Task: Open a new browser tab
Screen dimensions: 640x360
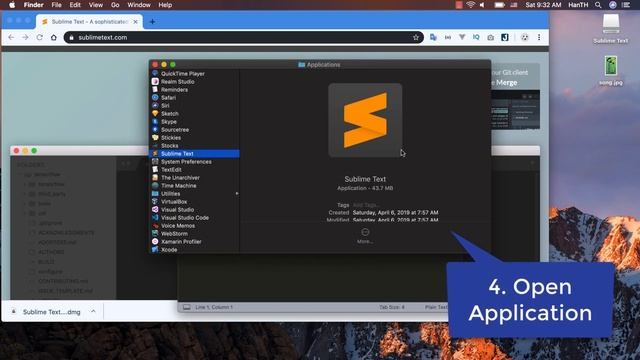Action: click(x=152, y=22)
